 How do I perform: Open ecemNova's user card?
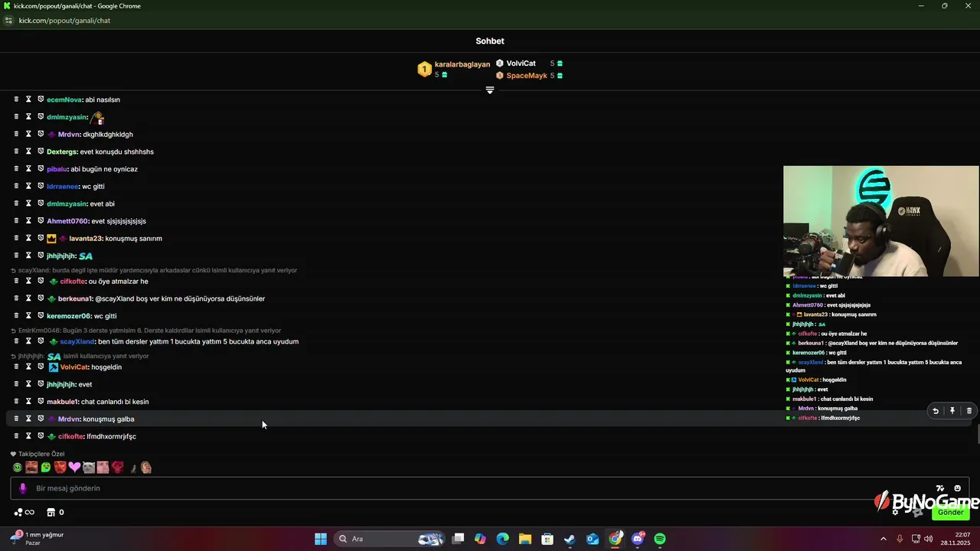tap(64, 99)
